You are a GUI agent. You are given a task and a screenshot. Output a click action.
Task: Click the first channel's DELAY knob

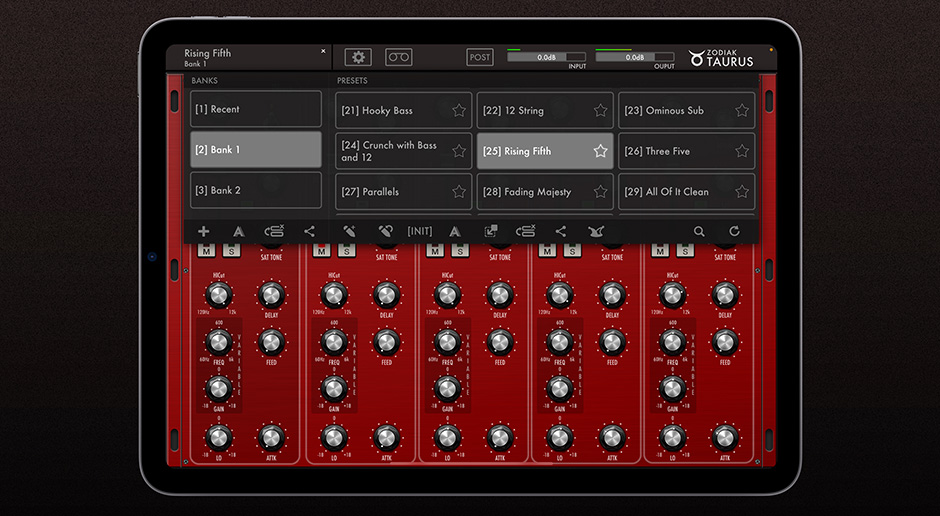(271, 295)
